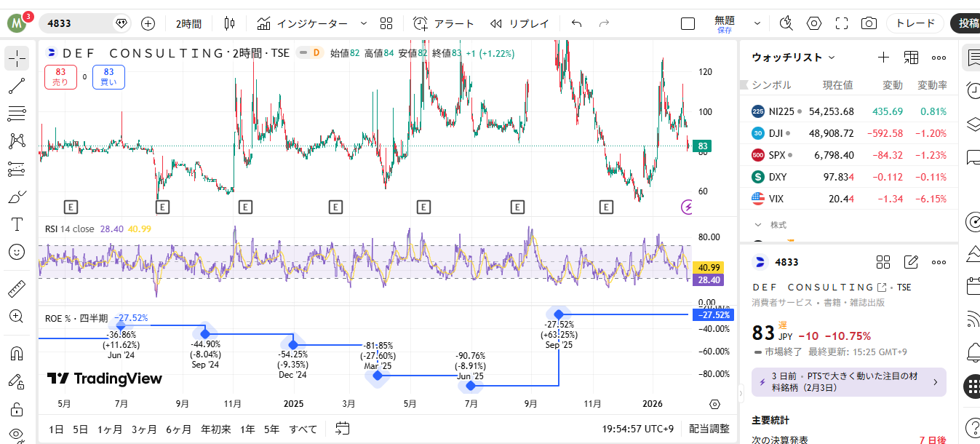Click the トレード button
Screen dimensions: 980x444
pyautogui.click(x=915, y=23)
